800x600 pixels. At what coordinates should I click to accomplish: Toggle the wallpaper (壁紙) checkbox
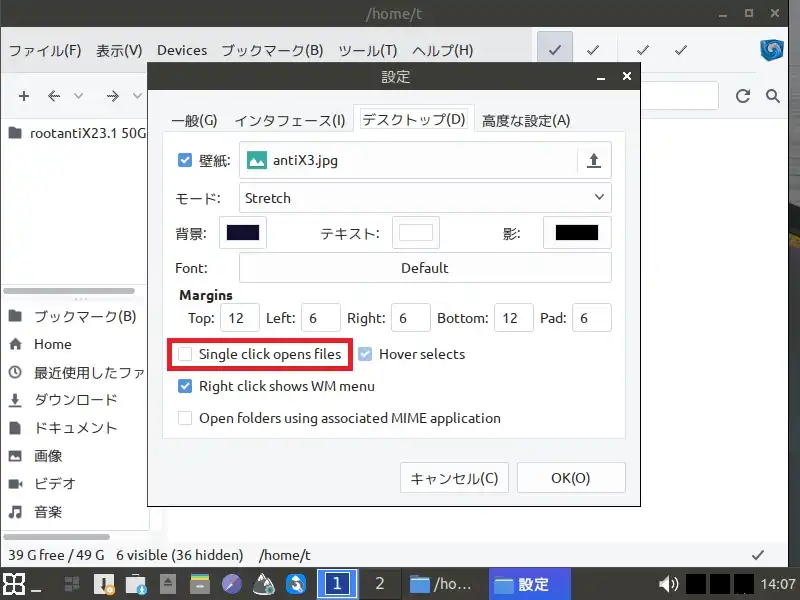click(185, 160)
